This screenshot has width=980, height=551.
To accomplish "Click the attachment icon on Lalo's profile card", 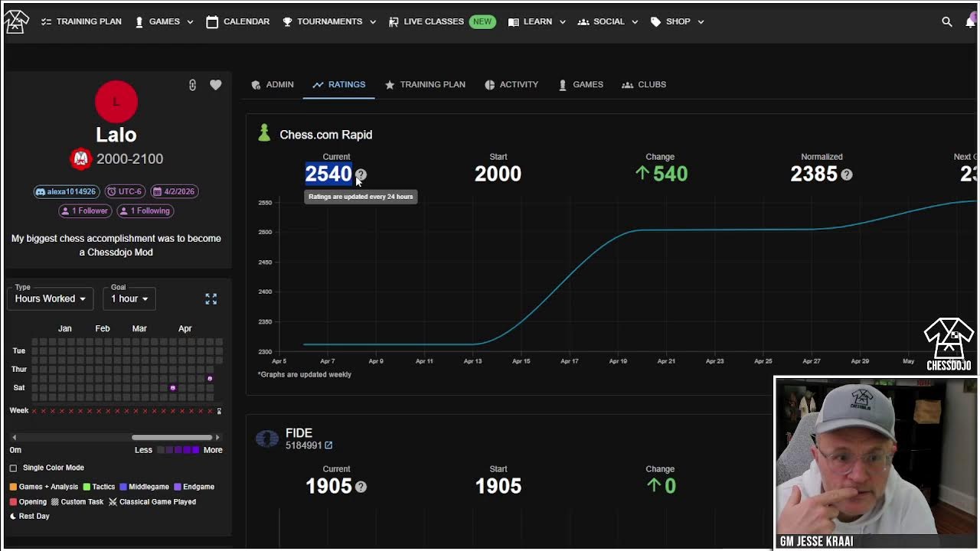I will pos(192,85).
